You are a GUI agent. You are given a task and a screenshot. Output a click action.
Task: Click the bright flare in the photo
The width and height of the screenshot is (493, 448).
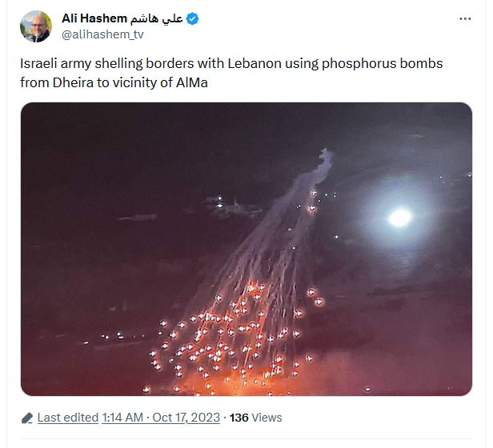[x=399, y=218]
